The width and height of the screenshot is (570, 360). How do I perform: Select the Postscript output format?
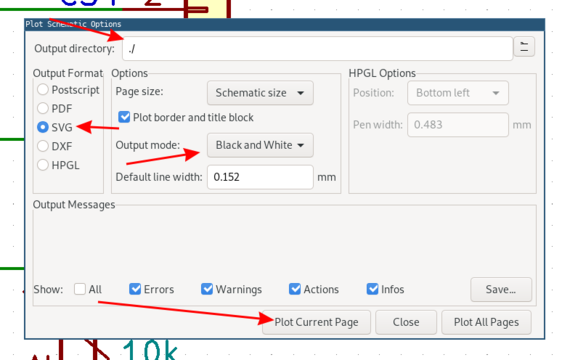[x=43, y=89]
